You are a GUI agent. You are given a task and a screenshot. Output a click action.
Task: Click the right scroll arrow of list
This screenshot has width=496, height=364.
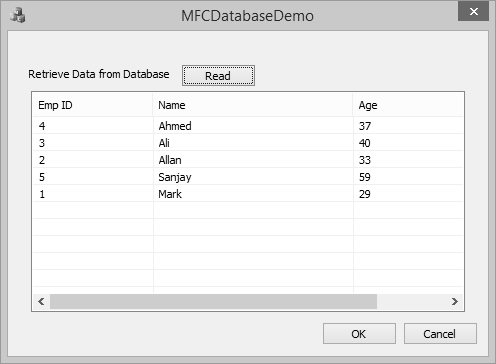(455, 302)
